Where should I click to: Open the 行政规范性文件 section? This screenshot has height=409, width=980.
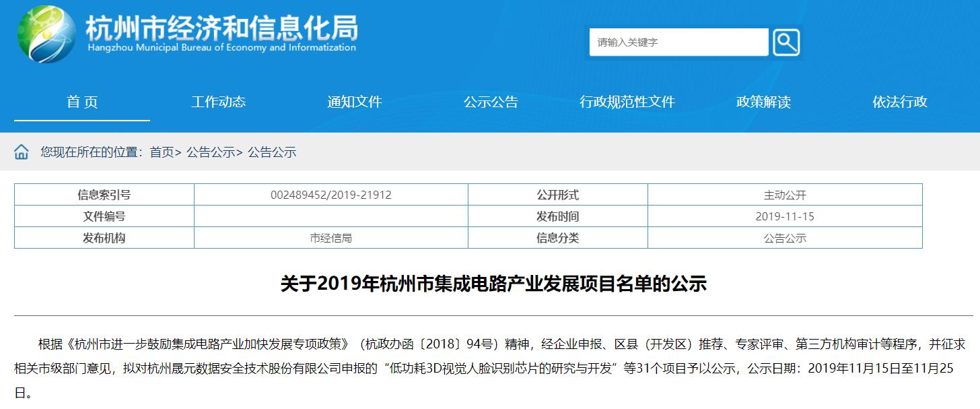point(628,102)
